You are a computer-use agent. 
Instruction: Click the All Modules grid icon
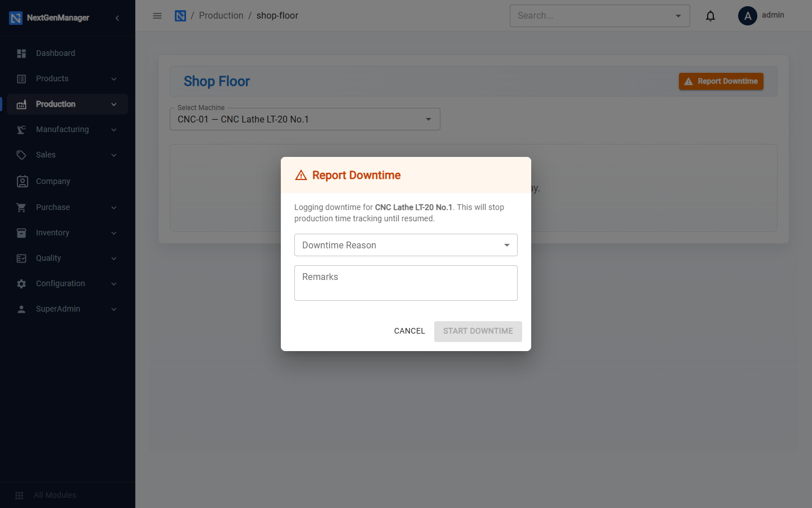(x=19, y=496)
